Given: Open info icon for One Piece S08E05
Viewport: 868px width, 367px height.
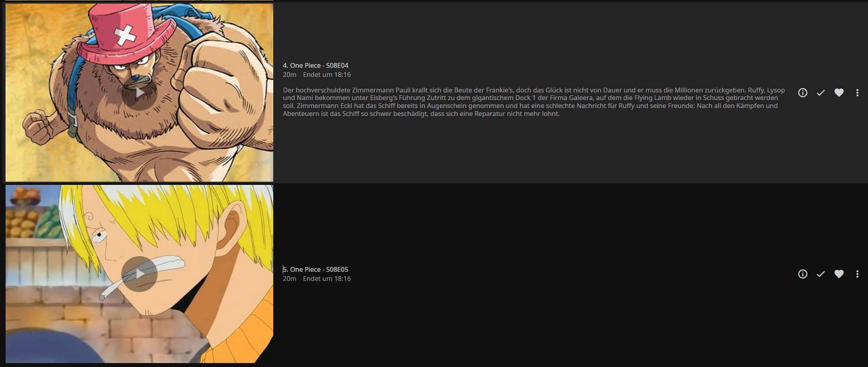Looking at the screenshot, I should click(803, 274).
